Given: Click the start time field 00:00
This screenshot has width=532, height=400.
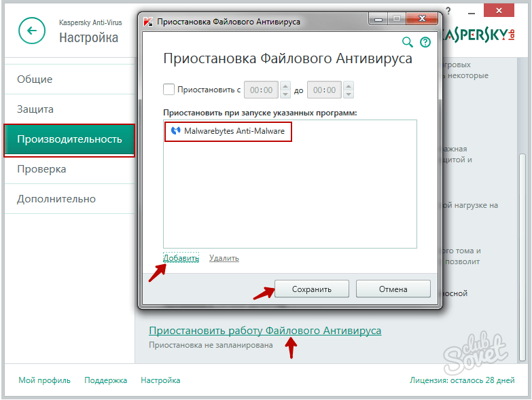Looking at the screenshot, I should click(x=262, y=90).
